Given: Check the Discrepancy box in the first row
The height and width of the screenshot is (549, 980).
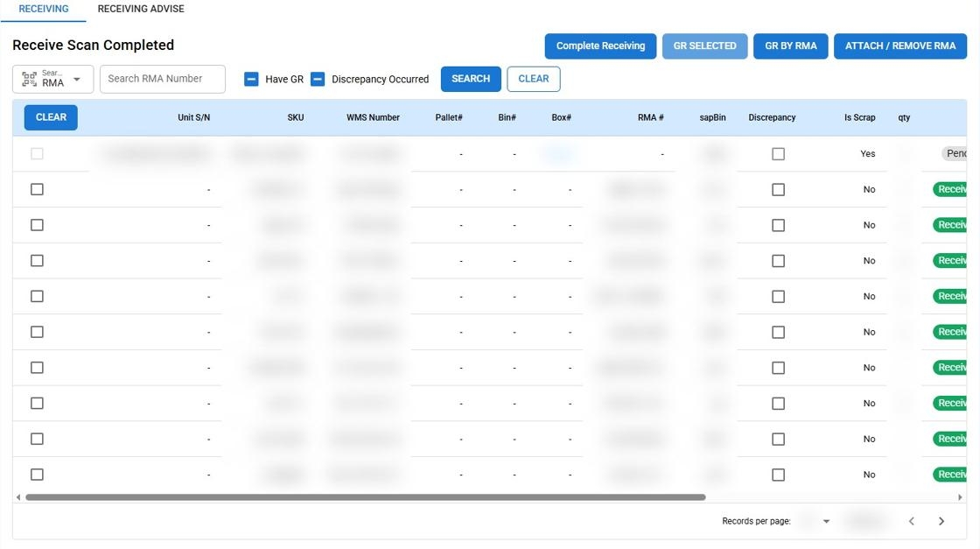Looking at the screenshot, I should tap(778, 154).
